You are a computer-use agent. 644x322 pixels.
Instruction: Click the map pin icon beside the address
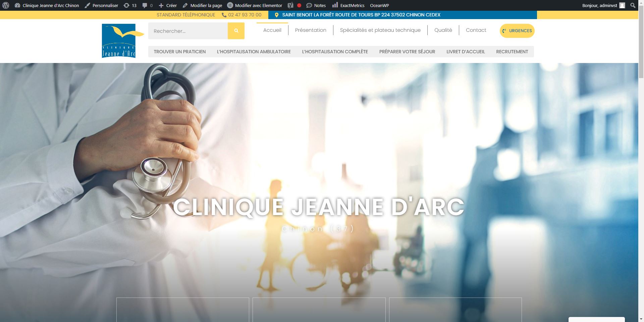(277, 15)
